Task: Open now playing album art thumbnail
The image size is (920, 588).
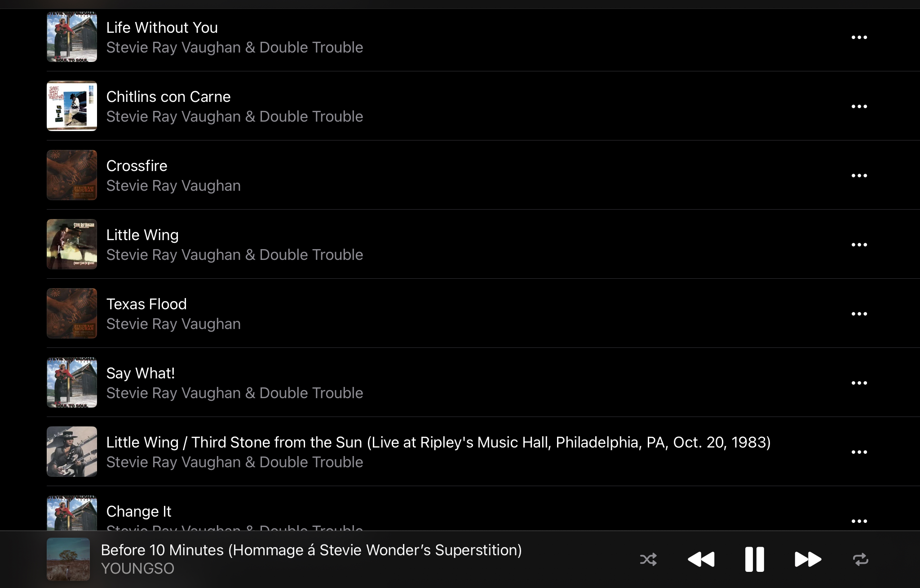Action: tap(68, 559)
